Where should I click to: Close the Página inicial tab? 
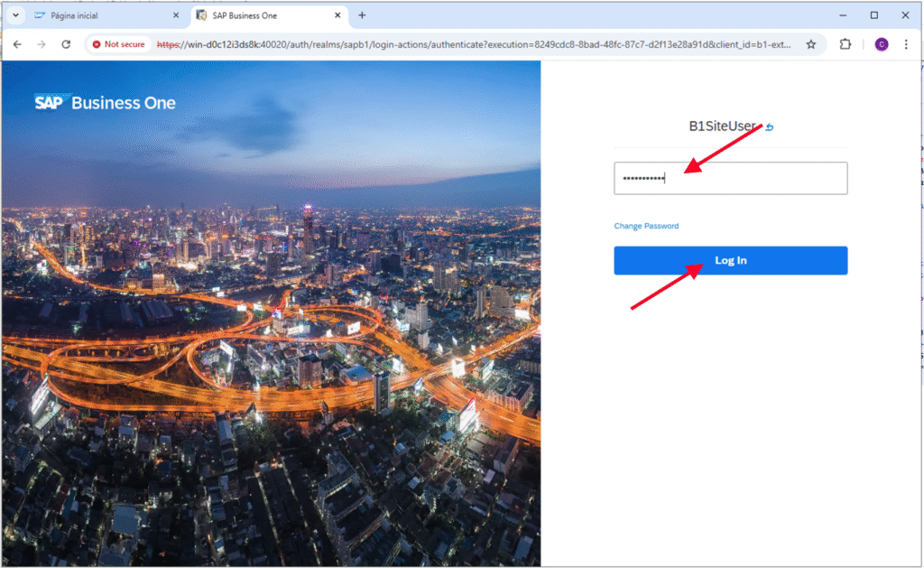(x=175, y=15)
